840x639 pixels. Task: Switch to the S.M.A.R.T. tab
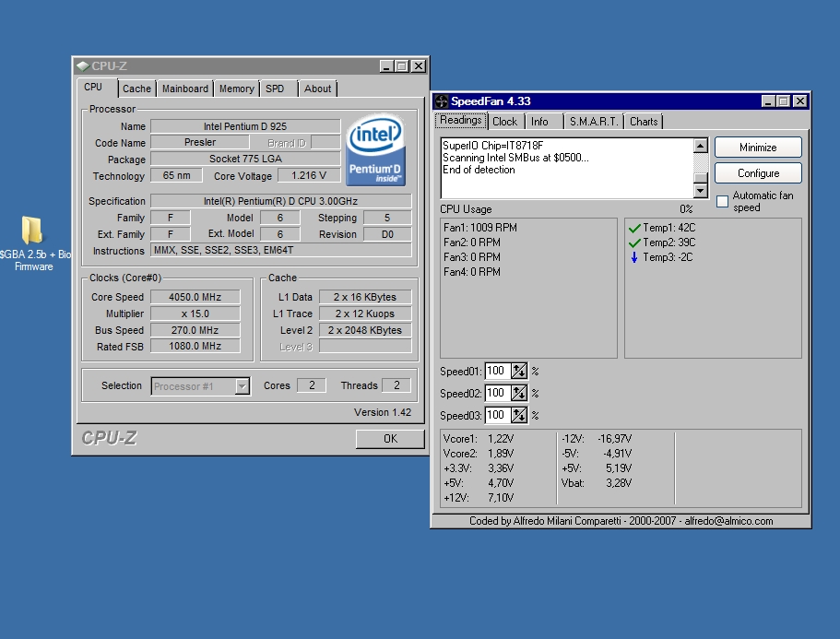coord(593,122)
